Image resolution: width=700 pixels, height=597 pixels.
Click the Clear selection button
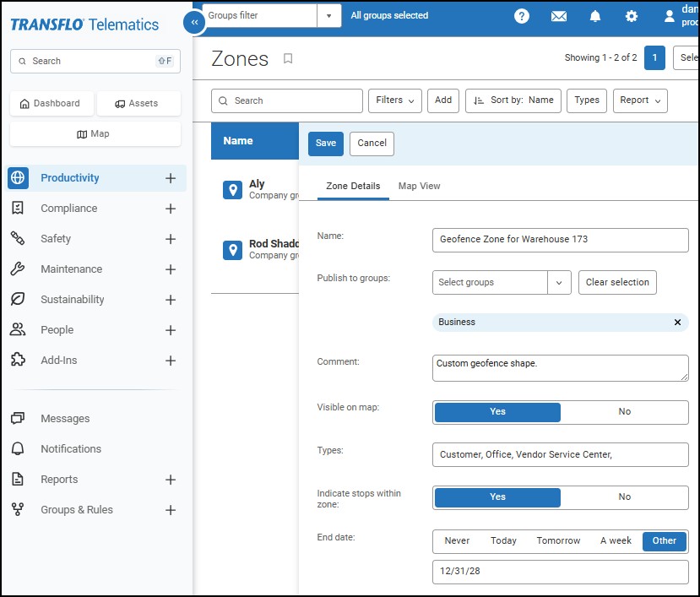617,282
